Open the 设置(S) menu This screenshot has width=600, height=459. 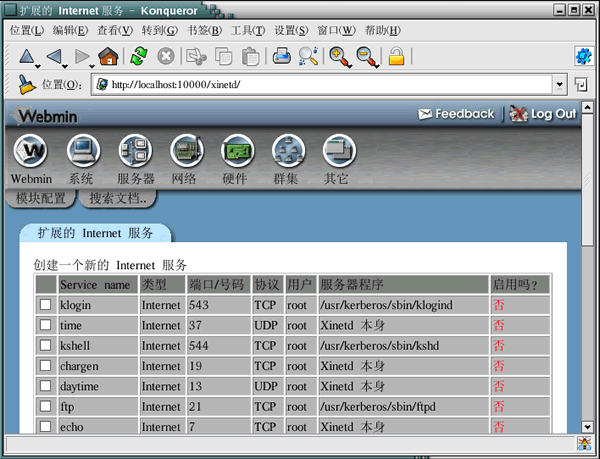click(291, 30)
